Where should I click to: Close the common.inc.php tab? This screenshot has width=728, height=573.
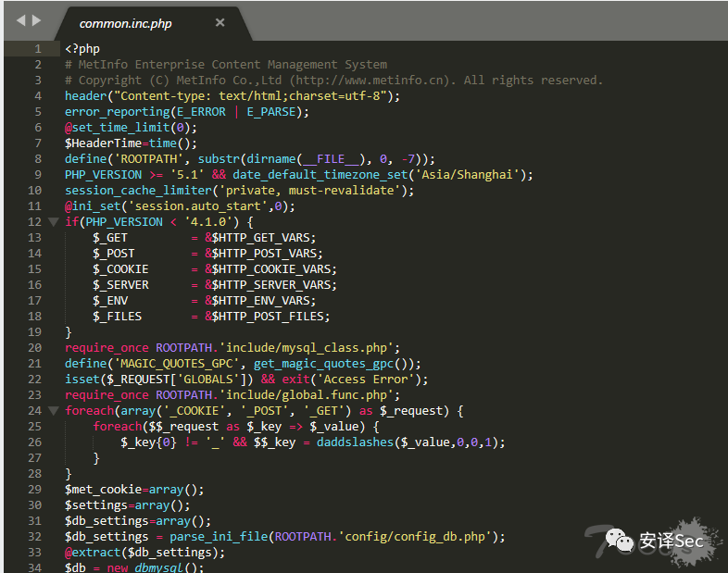220,23
